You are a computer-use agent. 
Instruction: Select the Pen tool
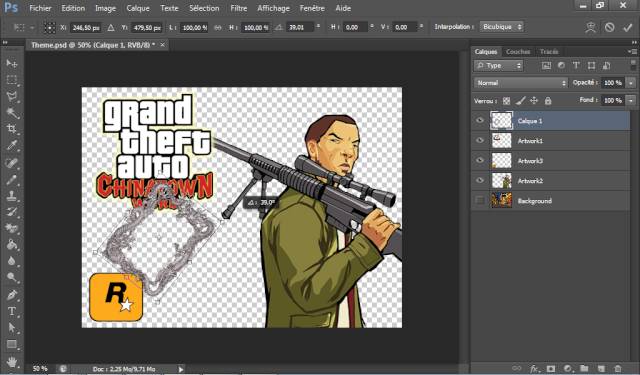pyautogui.click(x=12, y=295)
